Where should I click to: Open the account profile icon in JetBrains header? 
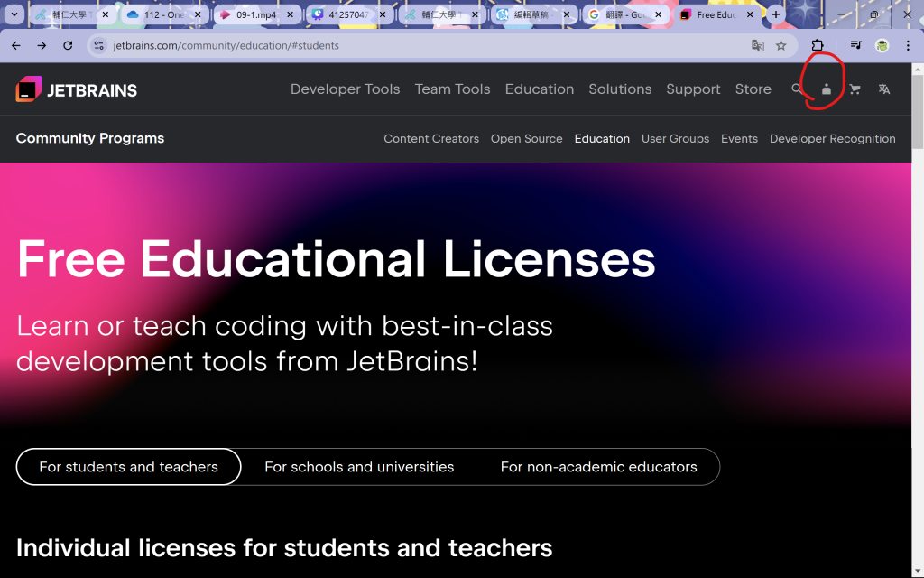(827, 89)
